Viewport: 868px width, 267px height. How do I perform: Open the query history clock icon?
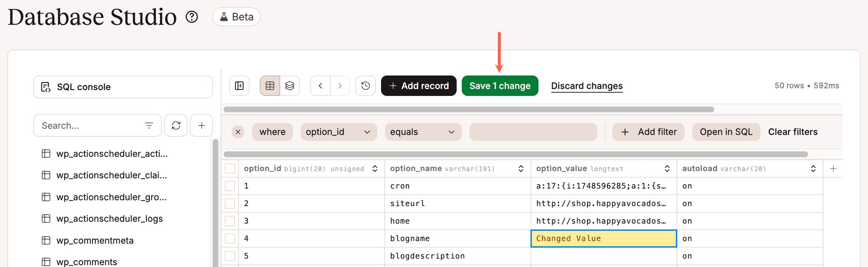click(366, 86)
